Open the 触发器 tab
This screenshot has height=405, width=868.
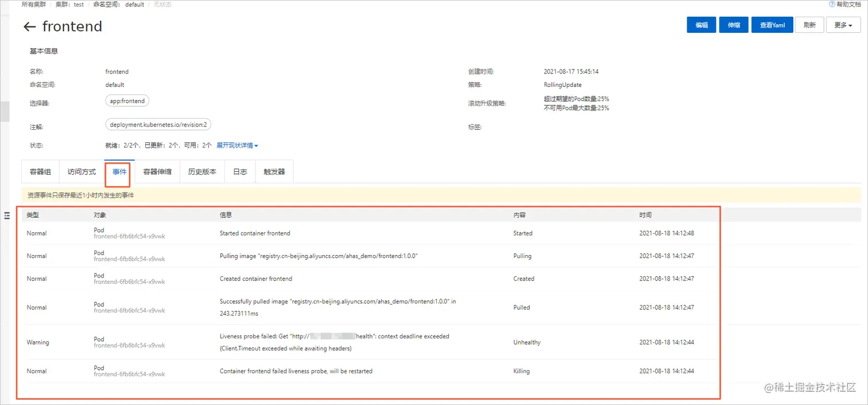point(274,172)
